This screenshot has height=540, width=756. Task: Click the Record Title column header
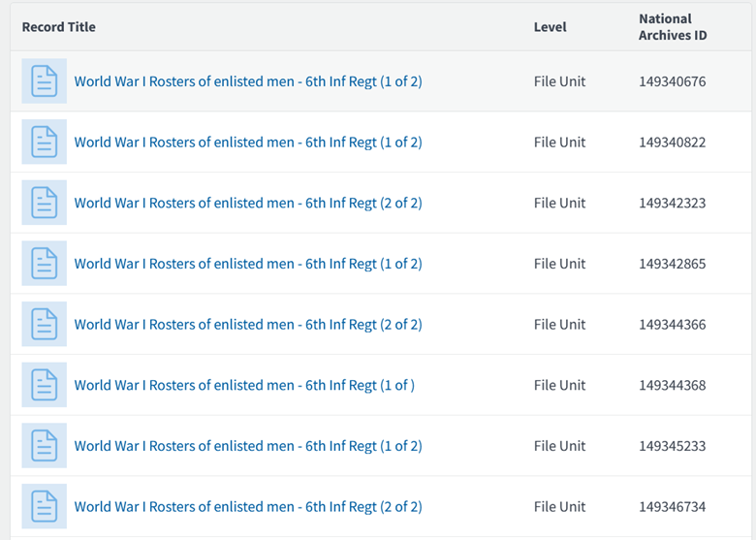59,27
